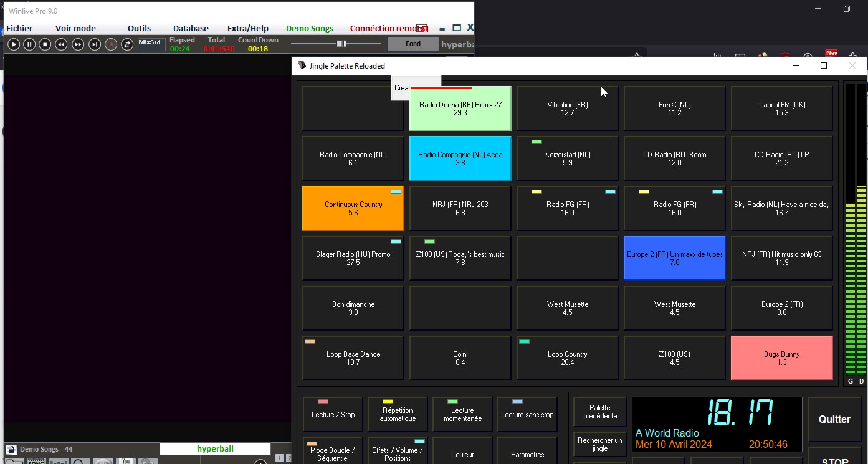
Task: Click the Winlive horizontal slider handle
Action: coord(341,44)
